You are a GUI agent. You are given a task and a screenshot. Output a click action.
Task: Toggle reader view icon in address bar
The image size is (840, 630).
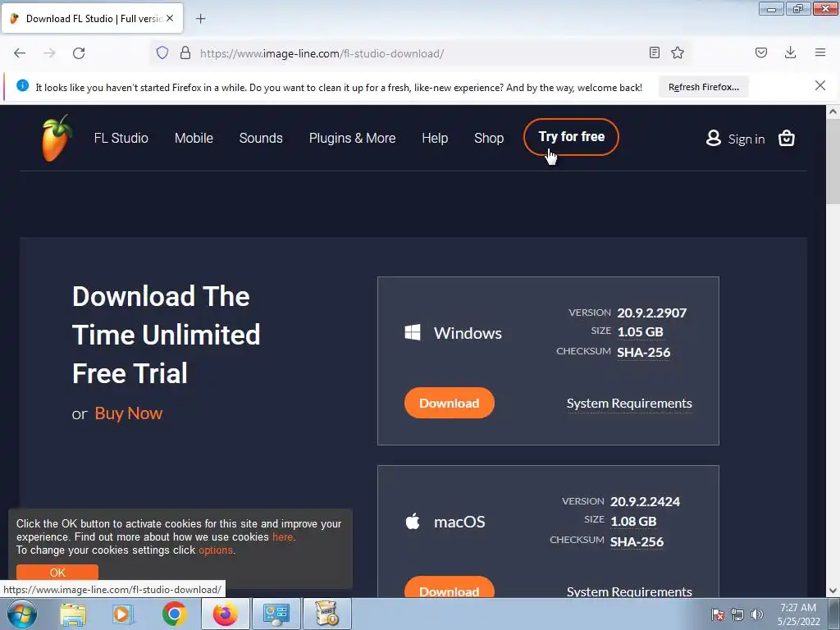[x=654, y=52]
